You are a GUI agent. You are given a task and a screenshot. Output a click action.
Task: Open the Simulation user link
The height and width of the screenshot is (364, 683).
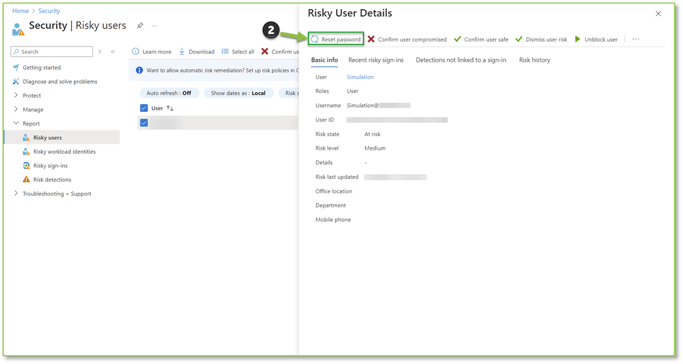360,77
